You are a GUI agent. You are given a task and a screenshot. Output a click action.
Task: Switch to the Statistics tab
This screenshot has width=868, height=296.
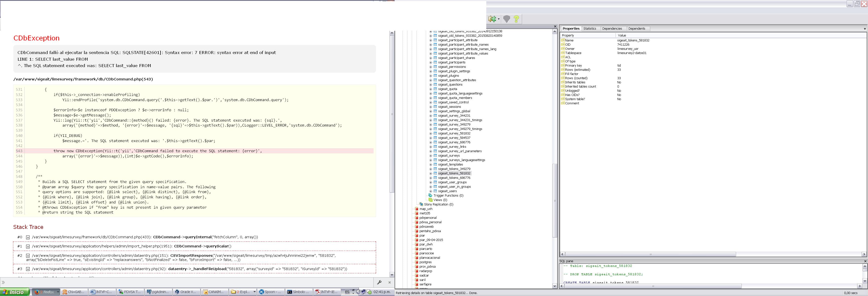(x=590, y=29)
